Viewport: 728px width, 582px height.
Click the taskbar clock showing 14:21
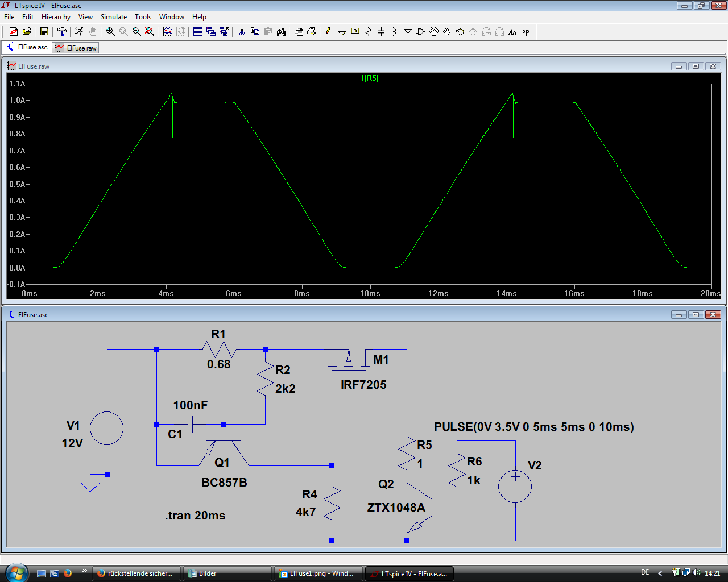[712, 573]
